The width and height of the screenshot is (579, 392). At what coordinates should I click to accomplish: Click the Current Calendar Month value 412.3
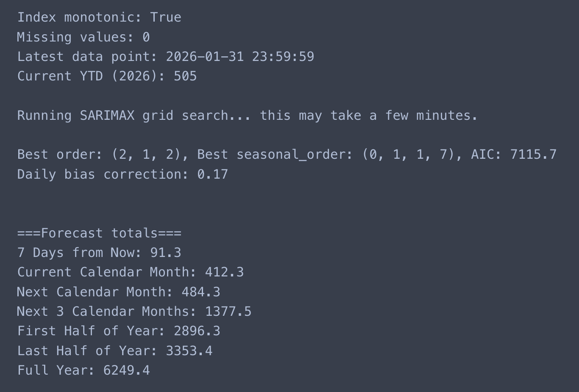point(224,272)
